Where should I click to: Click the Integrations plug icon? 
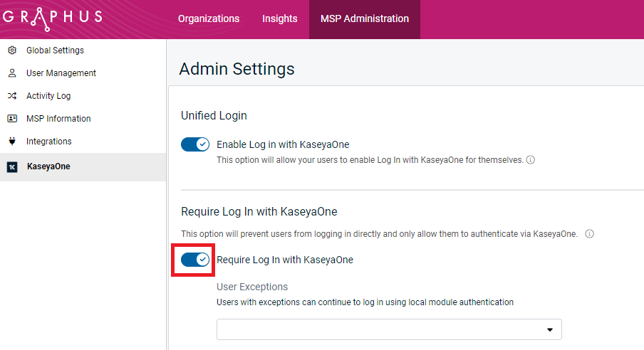coord(12,142)
